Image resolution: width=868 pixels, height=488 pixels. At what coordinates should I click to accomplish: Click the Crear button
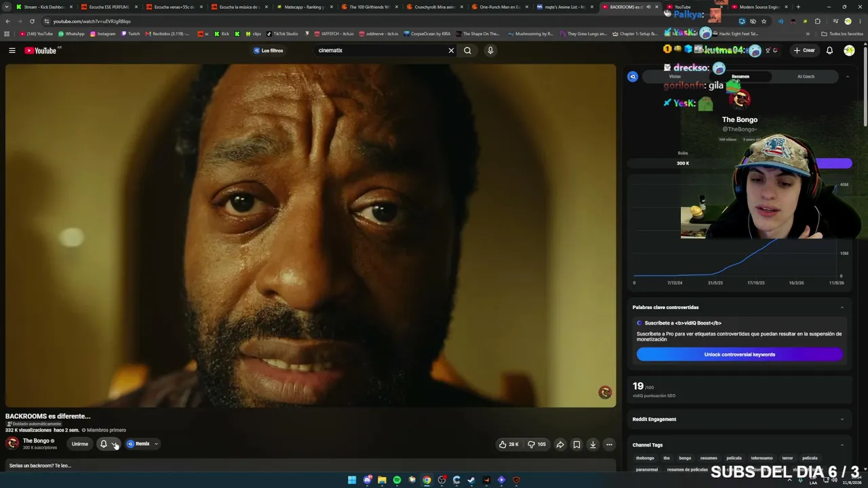[x=804, y=50]
